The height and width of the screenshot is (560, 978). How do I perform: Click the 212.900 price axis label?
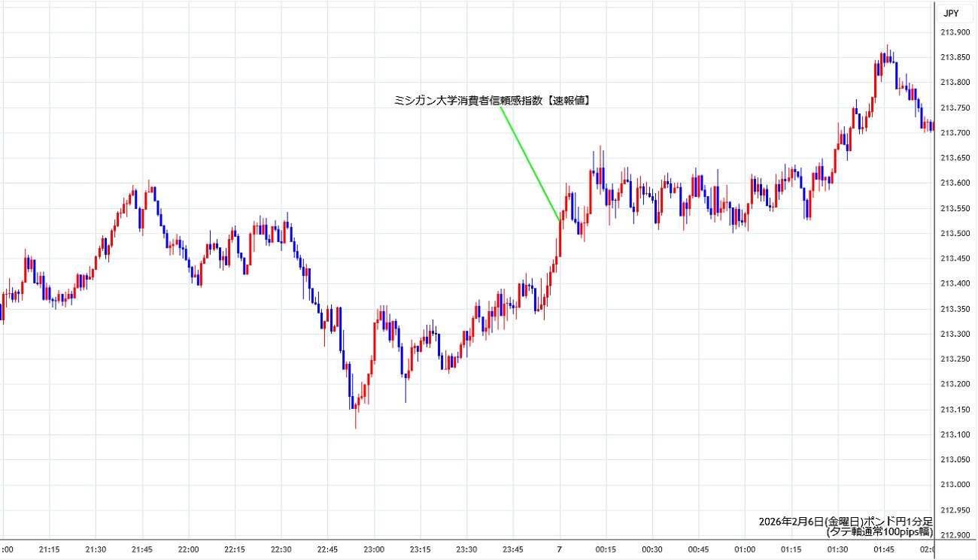coord(955,535)
